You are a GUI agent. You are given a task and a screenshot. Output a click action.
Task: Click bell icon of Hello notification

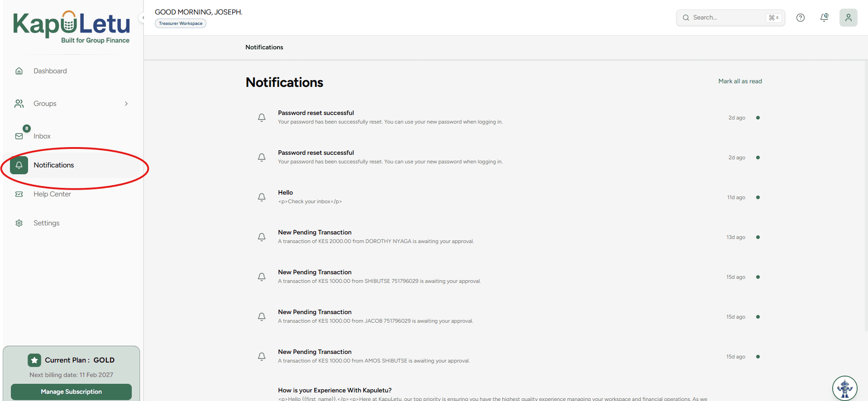pos(262,197)
